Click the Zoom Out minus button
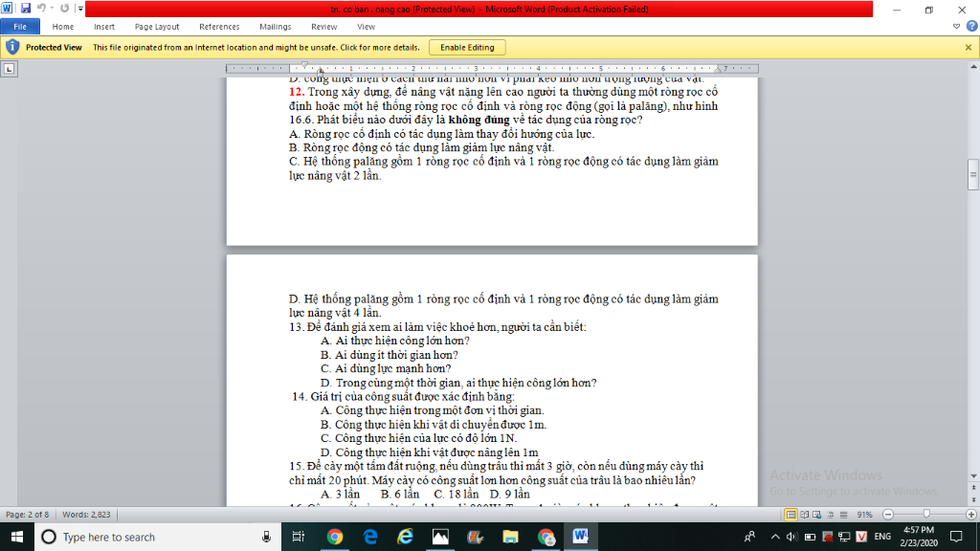980x551 pixels. point(888,515)
